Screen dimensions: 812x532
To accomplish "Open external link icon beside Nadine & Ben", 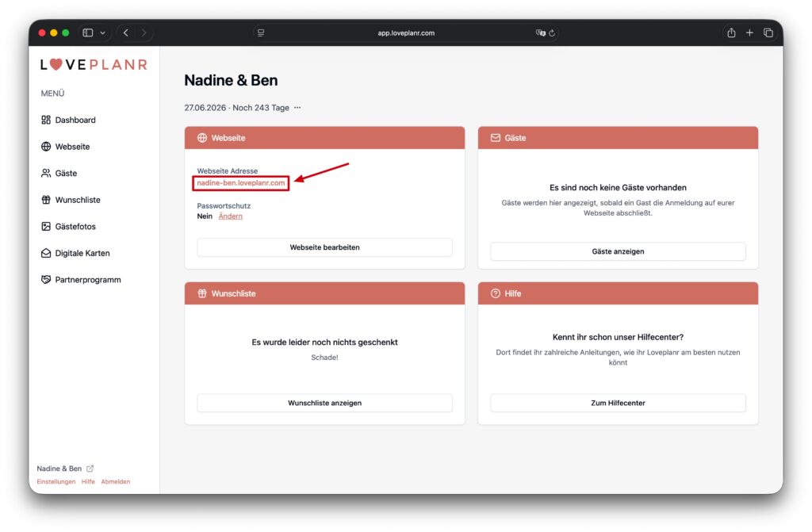I will tap(90, 469).
